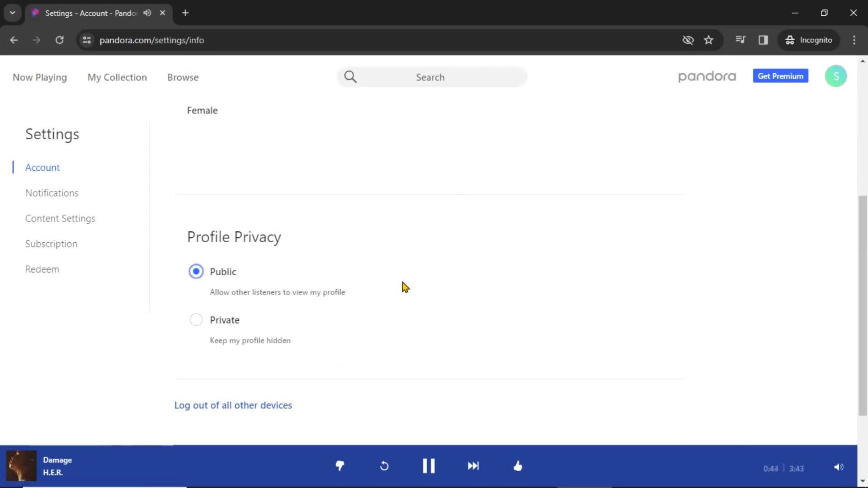Viewport: 868px width, 488px height.
Task: Go to My Collection
Action: coord(117,77)
